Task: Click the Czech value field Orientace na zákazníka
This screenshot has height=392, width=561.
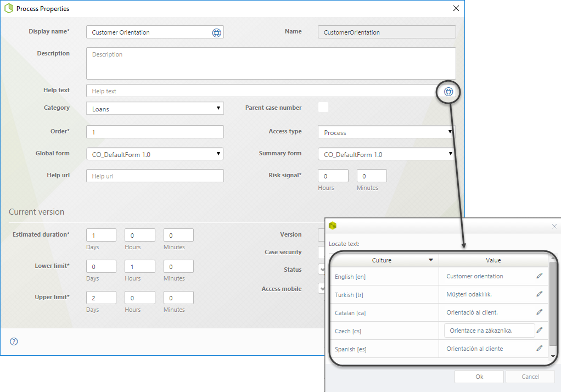Action: [490, 331]
